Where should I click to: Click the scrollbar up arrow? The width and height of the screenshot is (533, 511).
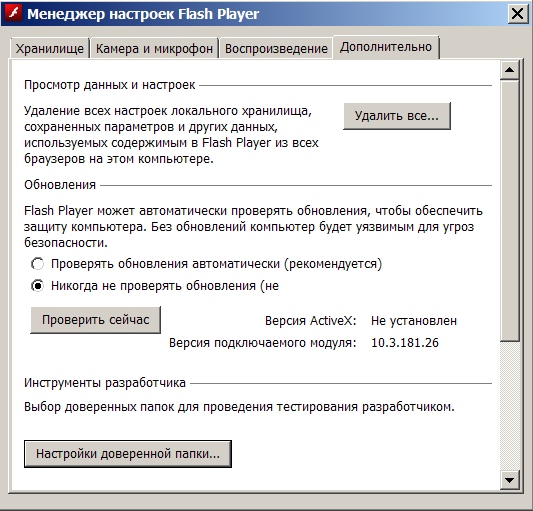(x=509, y=70)
